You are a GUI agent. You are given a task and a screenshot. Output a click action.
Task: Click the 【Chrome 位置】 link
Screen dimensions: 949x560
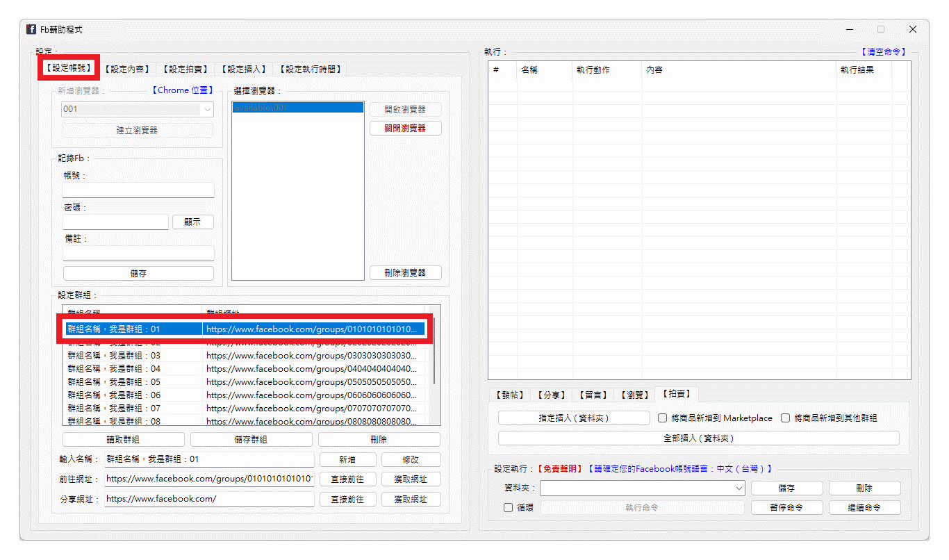coord(183,90)
